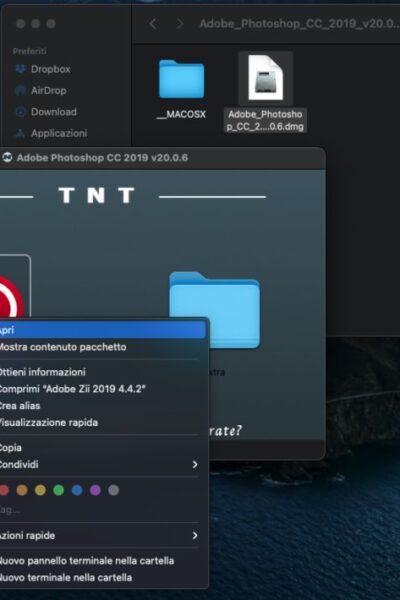Go forward in Finder window
400x600 pixels.
[179, 24]
